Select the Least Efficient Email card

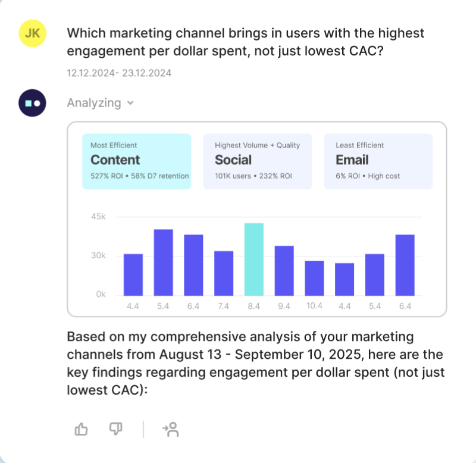coord(378,161)
